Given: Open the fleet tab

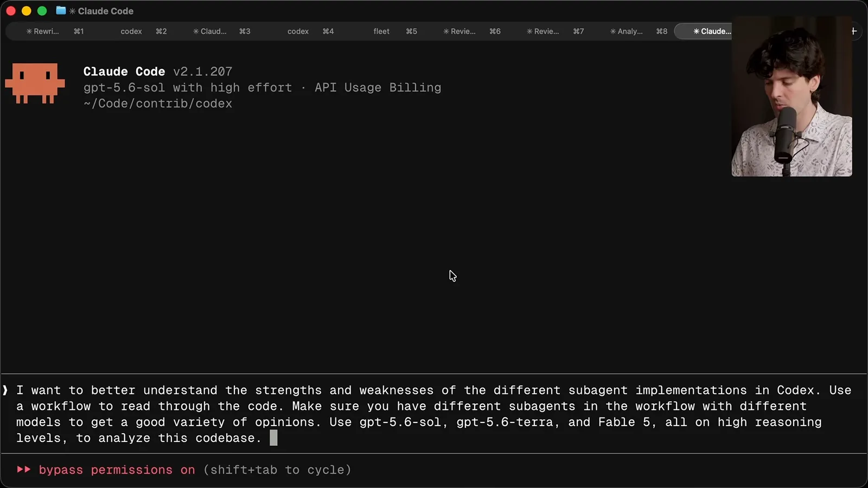Looking at the screenshot, I should pyautogui.click(x=395, y=31).
